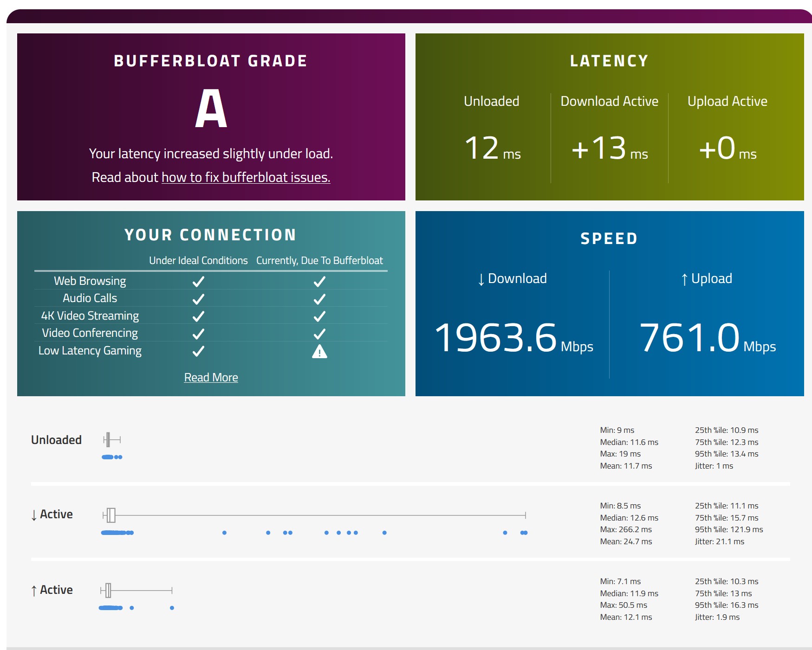The width and height of the screenshot is (812, 650).
Task: Click the +13 ms Download Active latency value
Action: (609, 148)
